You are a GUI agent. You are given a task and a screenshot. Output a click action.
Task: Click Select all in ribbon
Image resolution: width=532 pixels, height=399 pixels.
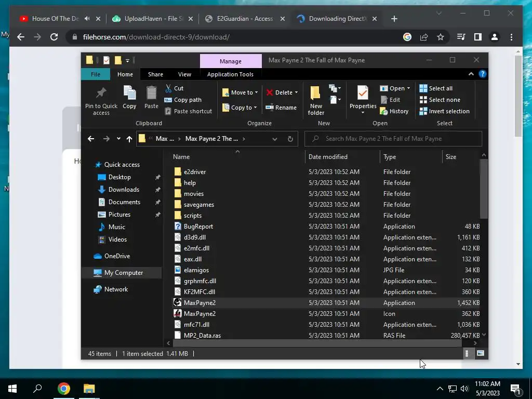436,88
